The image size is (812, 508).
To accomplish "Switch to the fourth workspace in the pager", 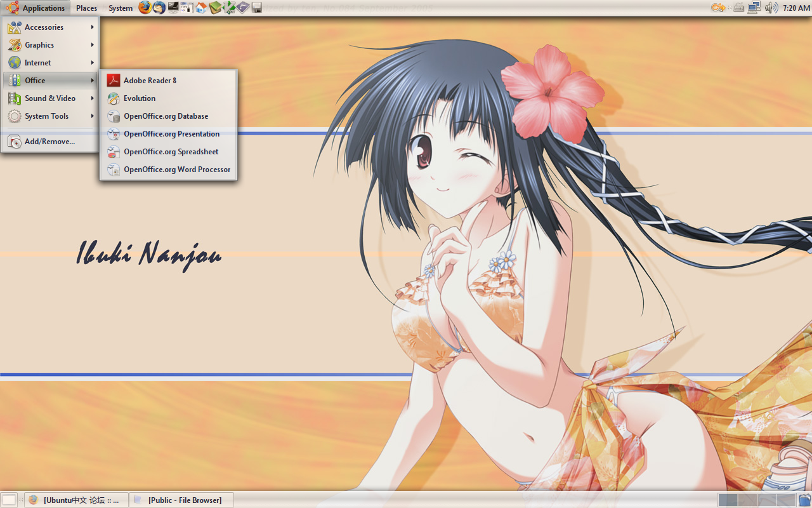I will [x=786, y=500].
